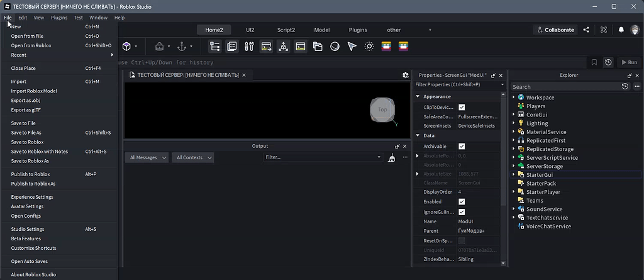The width and height of the screenshot is (644, 280).
Task: Clear output with the broom icon
Action: click(x=391, y=157)
